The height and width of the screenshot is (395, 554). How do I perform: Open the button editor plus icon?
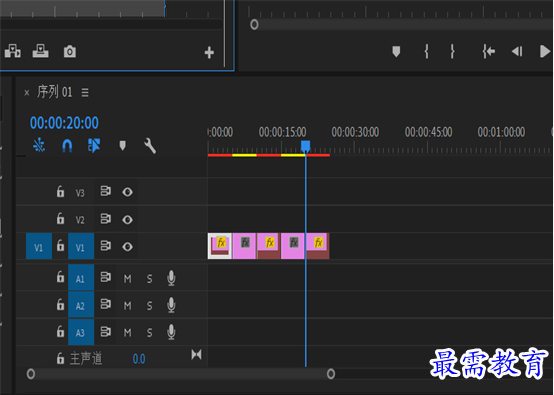click(209, 53)
